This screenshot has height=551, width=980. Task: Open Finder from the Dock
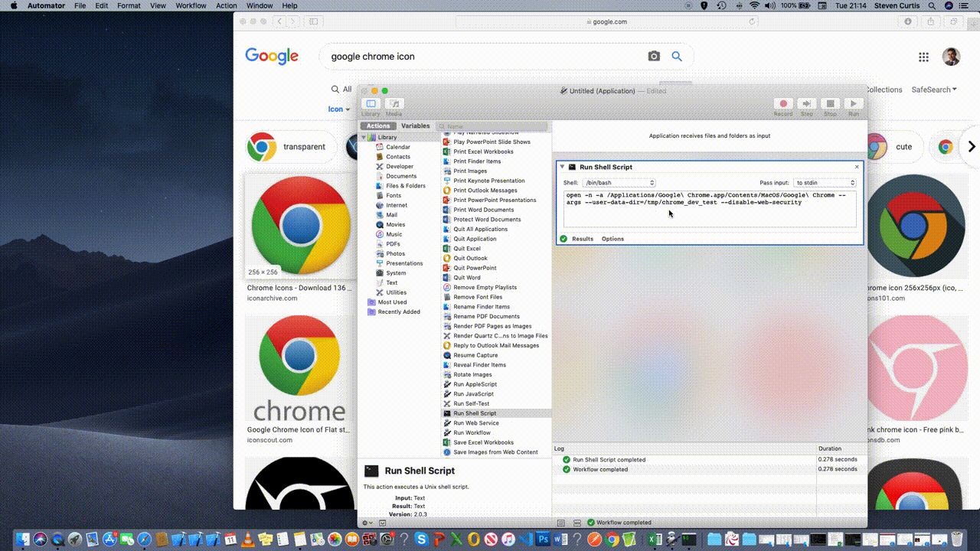point(21,540)
